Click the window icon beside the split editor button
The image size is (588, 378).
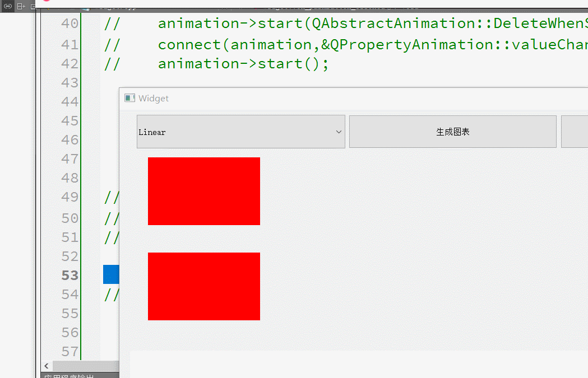pos(33,6)
